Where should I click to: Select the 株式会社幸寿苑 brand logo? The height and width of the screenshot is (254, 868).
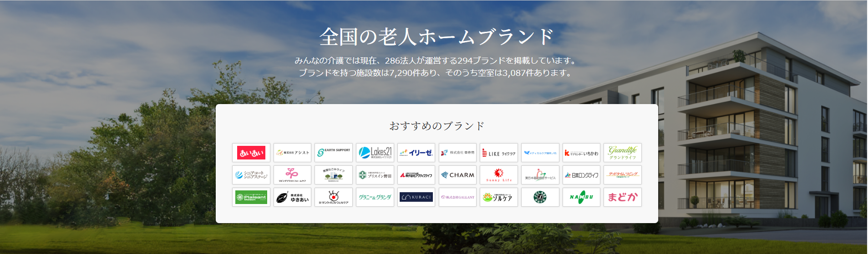pos(457,153)
